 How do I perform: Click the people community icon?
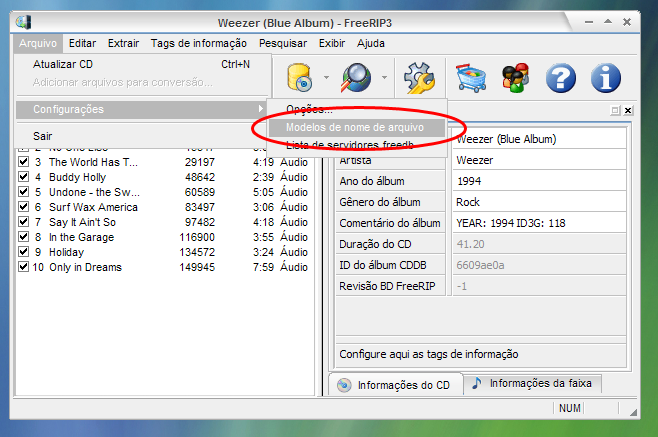pos(516,78)
